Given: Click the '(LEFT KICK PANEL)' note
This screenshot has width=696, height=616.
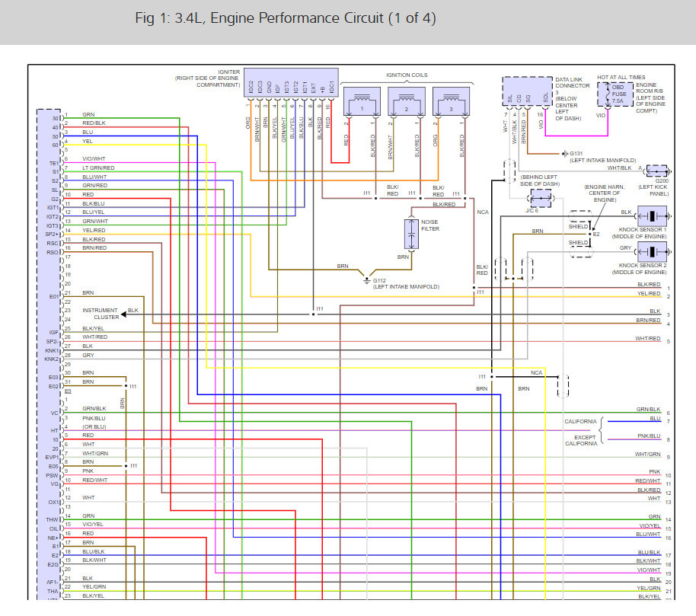Looking at the screenshot, I should point(653,190).
